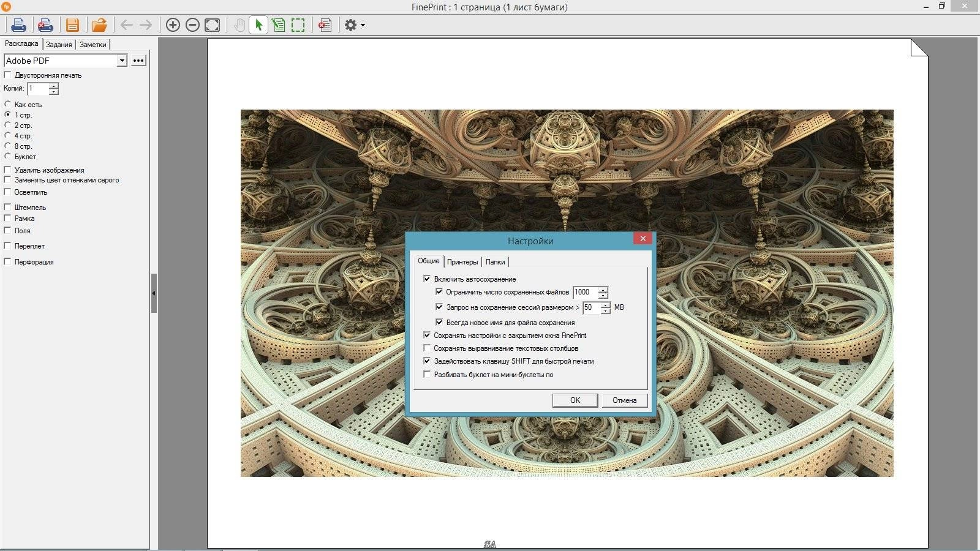Toggle Всегда новое имя для файла сохранения
Viewport: 980px width, 551px height.
coord(439,322)
